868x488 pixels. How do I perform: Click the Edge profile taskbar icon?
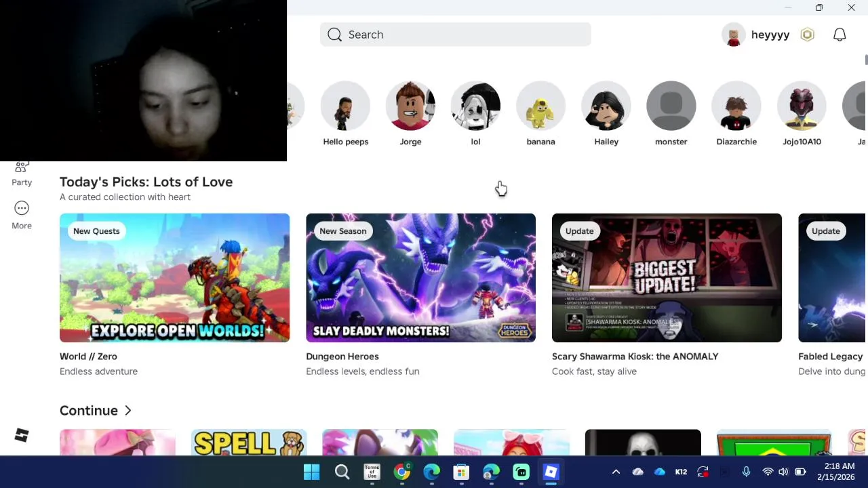(491, 472)
